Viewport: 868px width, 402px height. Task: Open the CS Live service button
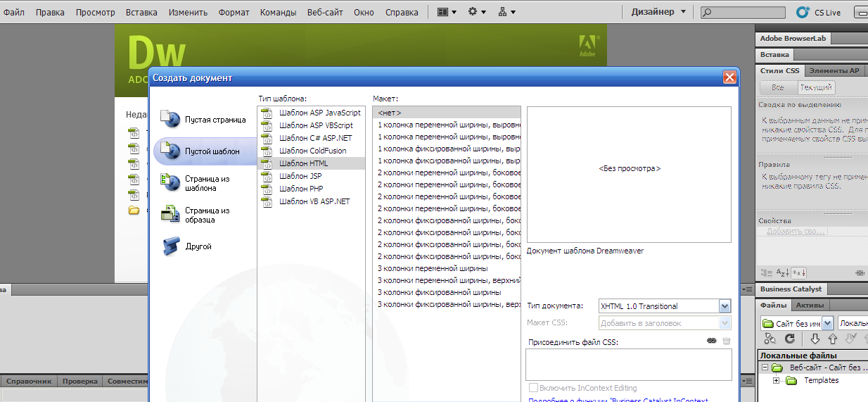coord(818,12)
